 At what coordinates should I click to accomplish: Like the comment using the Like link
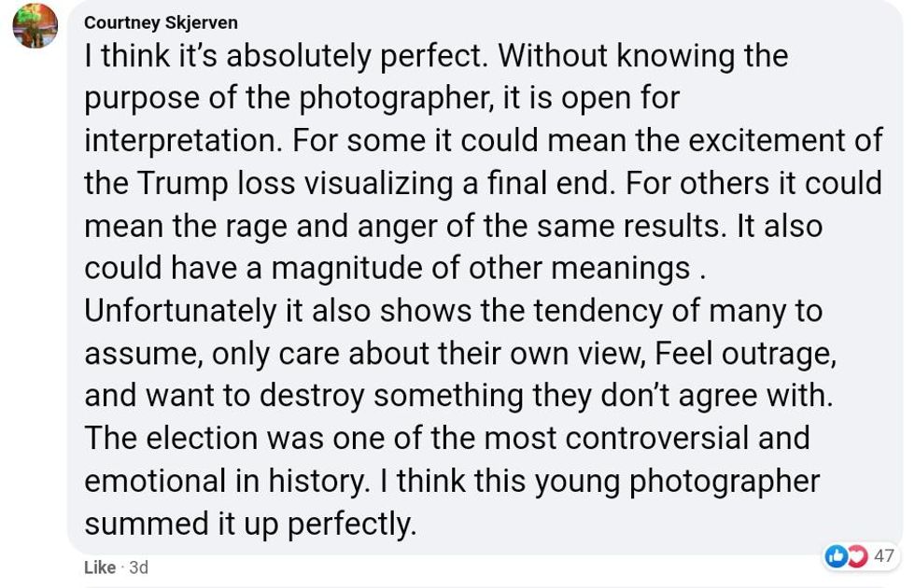point(100,567)
